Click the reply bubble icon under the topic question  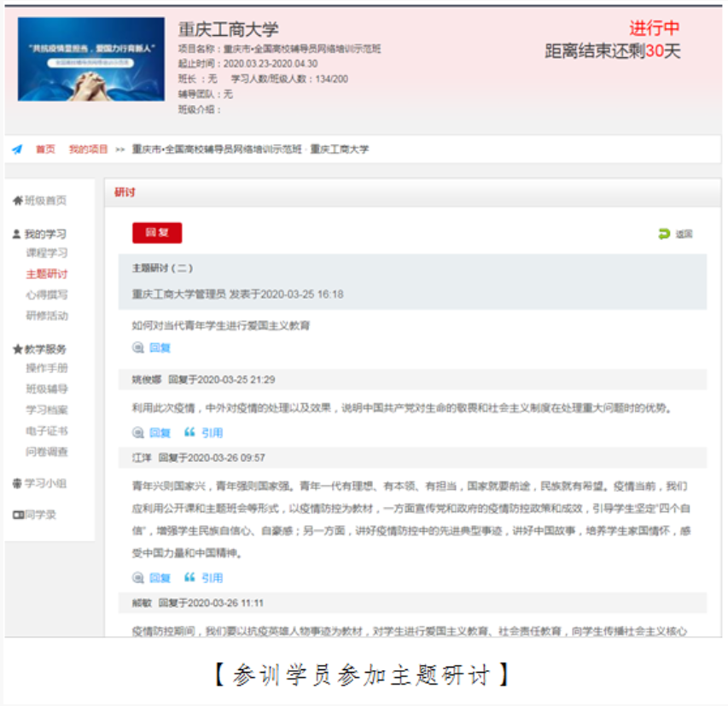point(138,347)
